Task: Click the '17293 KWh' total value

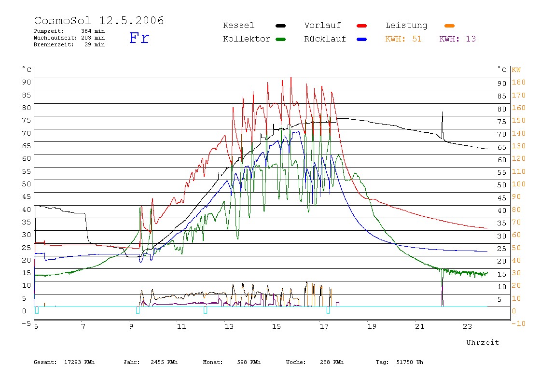Action: pyautogui.click(x=80, y=362)
